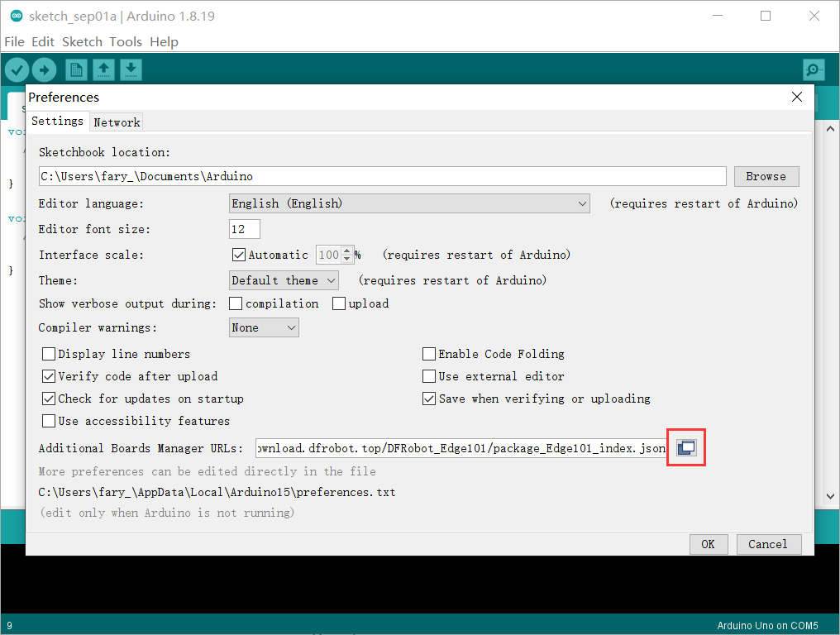Click Browse for sketchbook location
This screenshot has width=840, height=635.
(x=766, y=176)
